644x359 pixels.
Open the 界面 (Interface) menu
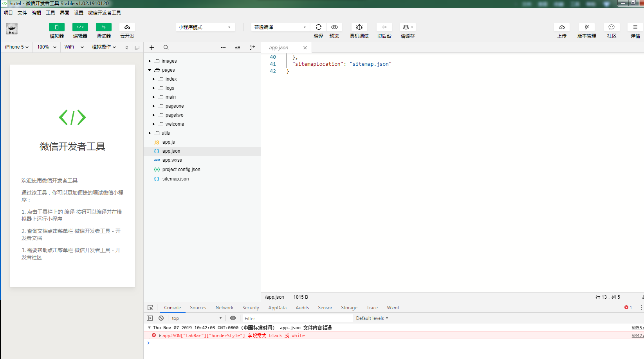65,13
